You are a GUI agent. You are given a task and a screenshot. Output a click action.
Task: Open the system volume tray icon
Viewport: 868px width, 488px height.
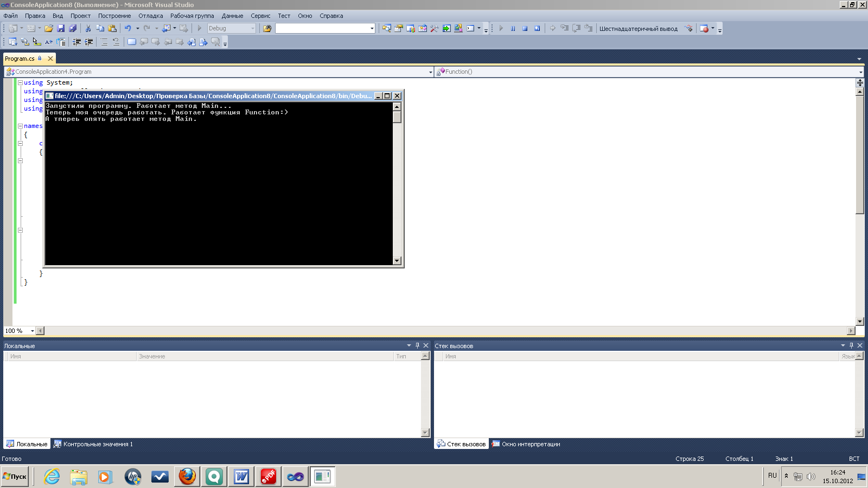(x=811, y=477)
